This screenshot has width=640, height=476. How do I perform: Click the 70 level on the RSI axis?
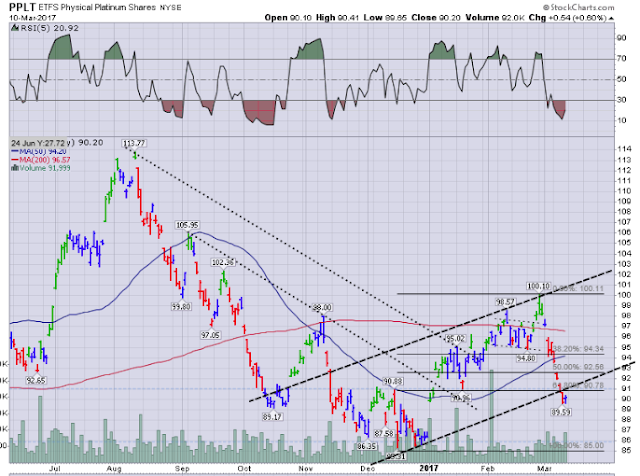(x=622, y=58)
